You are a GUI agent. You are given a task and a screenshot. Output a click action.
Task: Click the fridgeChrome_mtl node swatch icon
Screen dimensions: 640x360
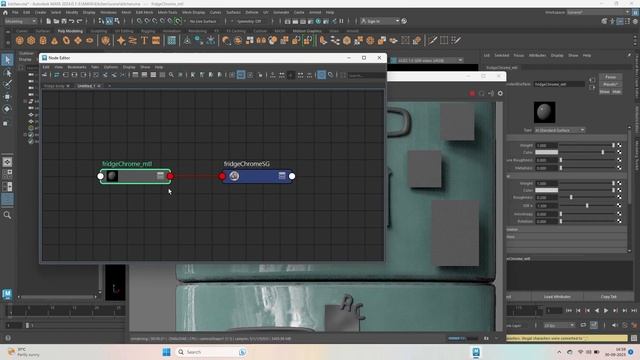pos(112,176)
